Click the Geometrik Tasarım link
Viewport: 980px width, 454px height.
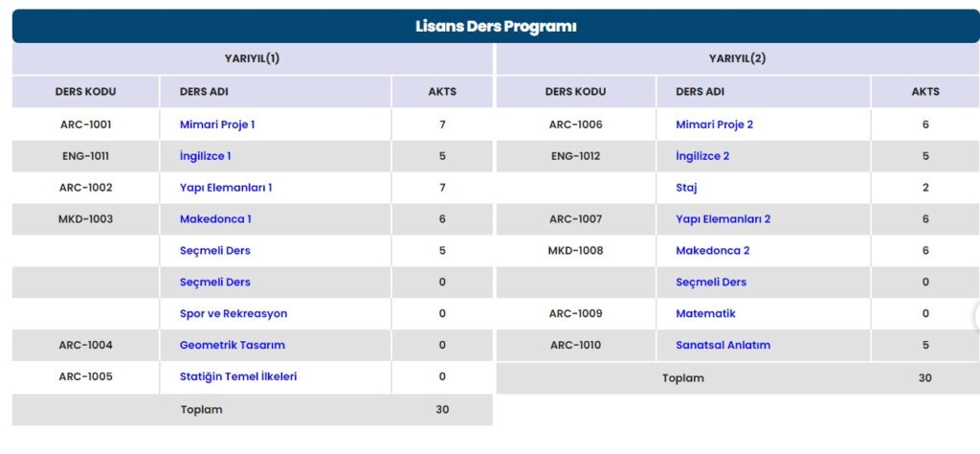point(233,345)
